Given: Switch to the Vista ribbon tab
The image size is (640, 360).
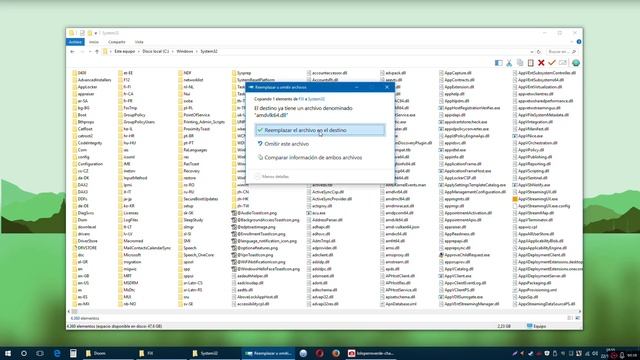Looking at the screenshot, I should (x=139, y=42).
